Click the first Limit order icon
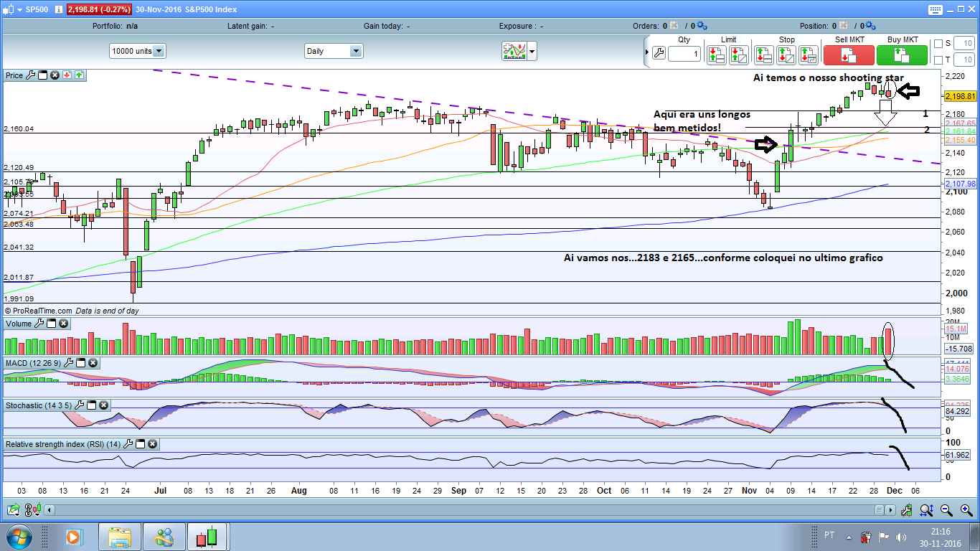This screenshot has height=551, width=980. pos(716,55)
